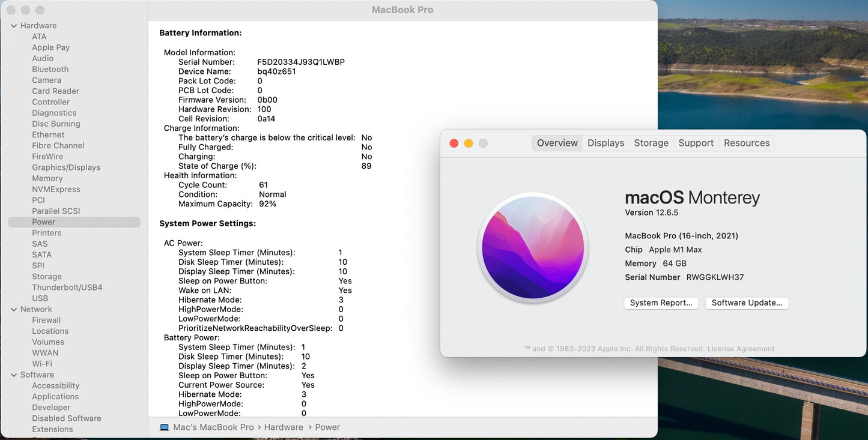
Task: Select Audio in the sidebar
Action: pos(43,58)
